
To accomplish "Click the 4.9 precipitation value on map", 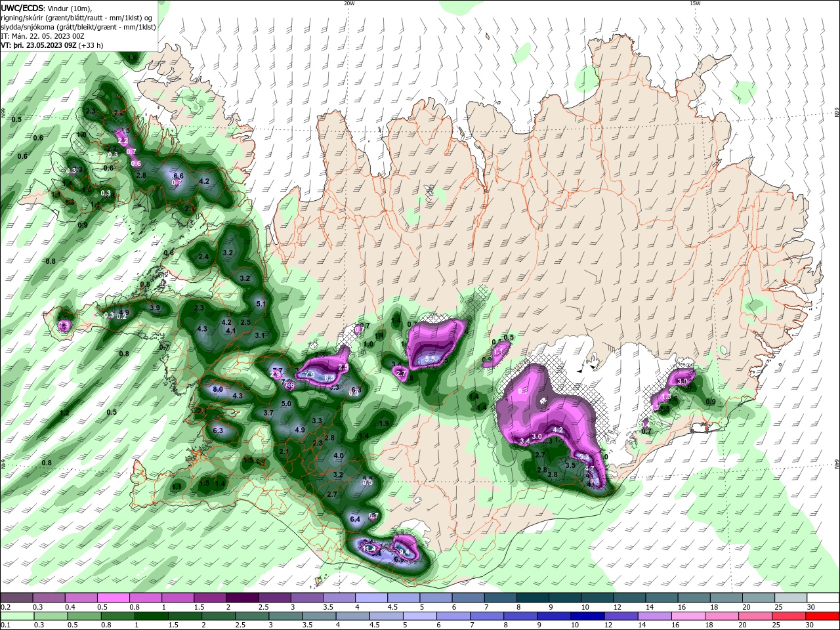I will (x=300, y=430).
